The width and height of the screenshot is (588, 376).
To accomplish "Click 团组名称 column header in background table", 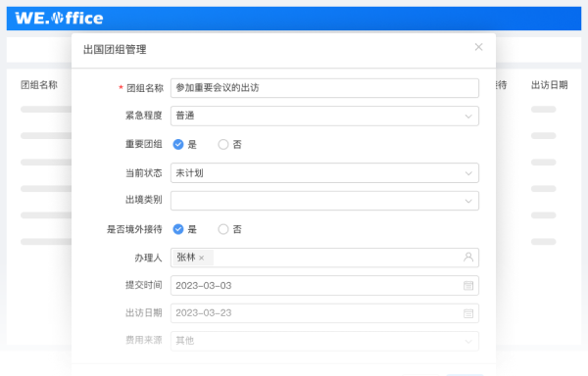I will (39, 85).
